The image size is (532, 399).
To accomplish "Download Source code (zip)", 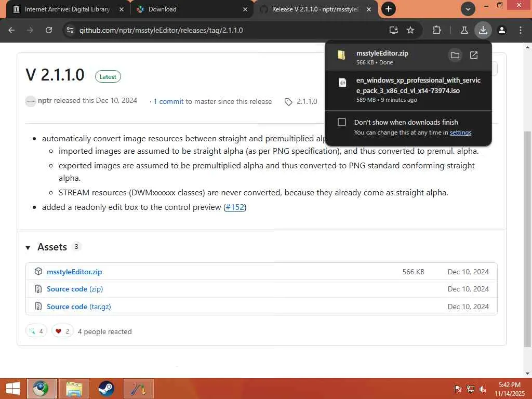I will [x=75, y=289].
